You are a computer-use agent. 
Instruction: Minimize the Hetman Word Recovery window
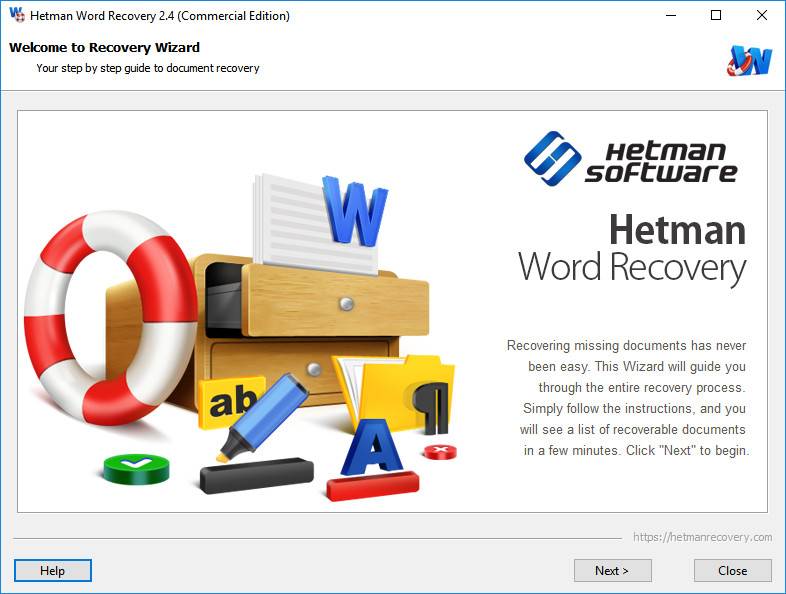click(671, 15)
